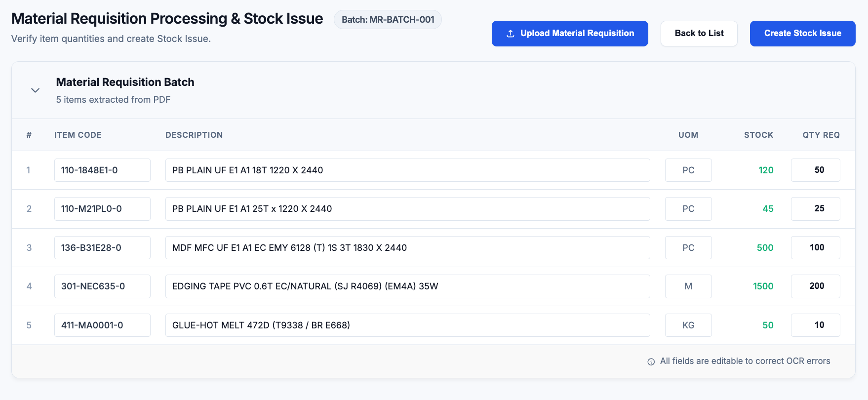Image resolution: width=868 pixels, height=400 pixels.
Task: Edit description PB PLAIN UF E1 A1 18T
Action: click(407, 170)
